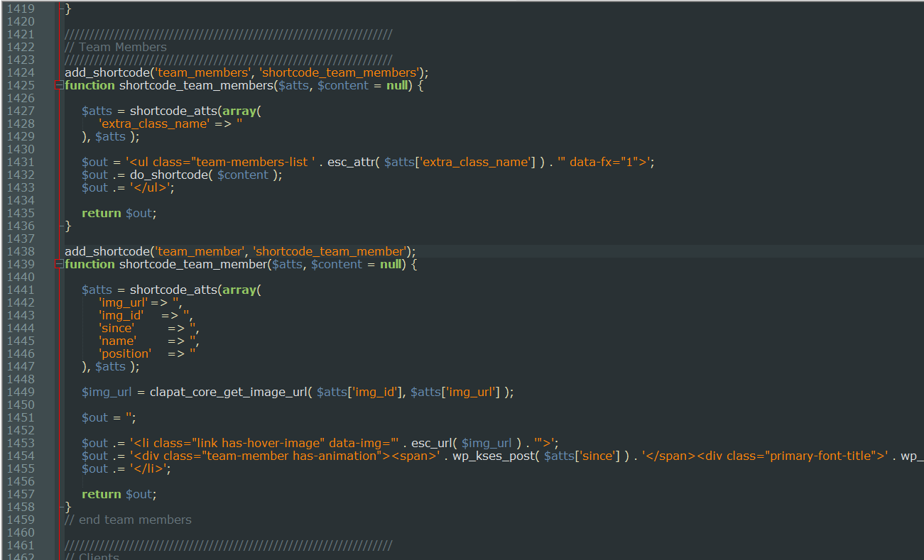
Task: Click the esc_attr function call
Action: pos(350,162)
